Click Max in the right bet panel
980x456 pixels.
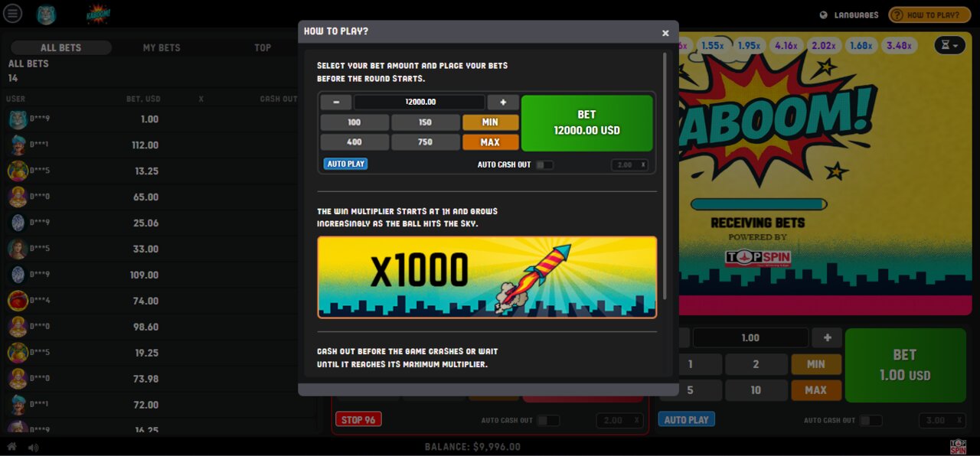[x=815, y=390]
